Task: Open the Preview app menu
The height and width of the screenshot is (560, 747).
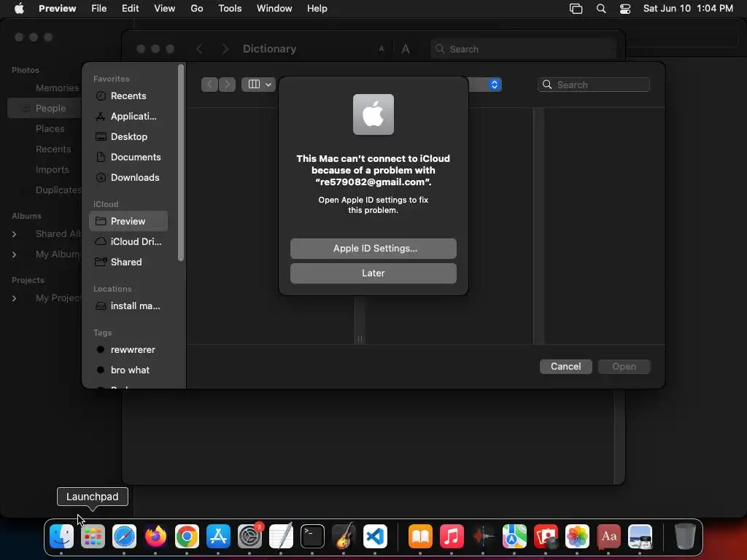Action: point(57,9)
